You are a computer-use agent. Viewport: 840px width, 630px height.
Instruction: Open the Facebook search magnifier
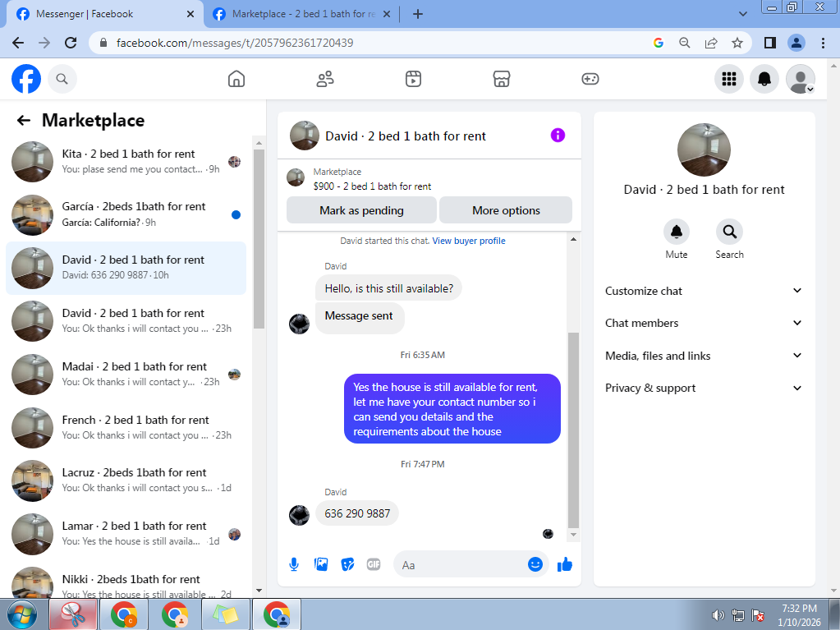[x=62, y=80]
